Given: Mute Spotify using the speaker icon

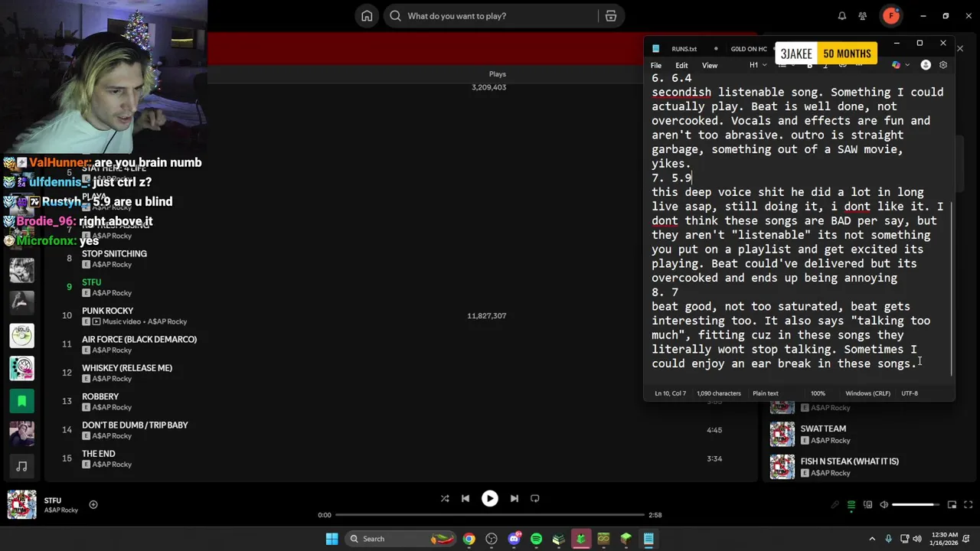Looking at the screenshot, I should click(884, 505).
